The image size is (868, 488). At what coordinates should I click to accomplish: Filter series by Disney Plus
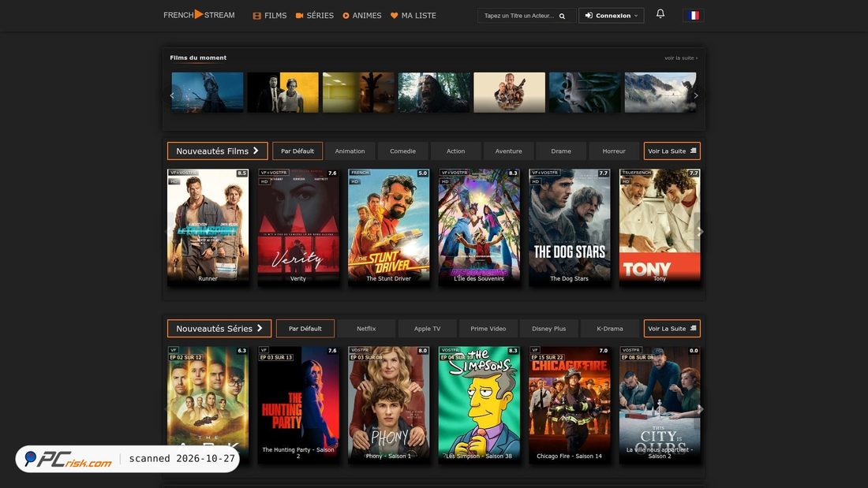[x=548, y=329]
